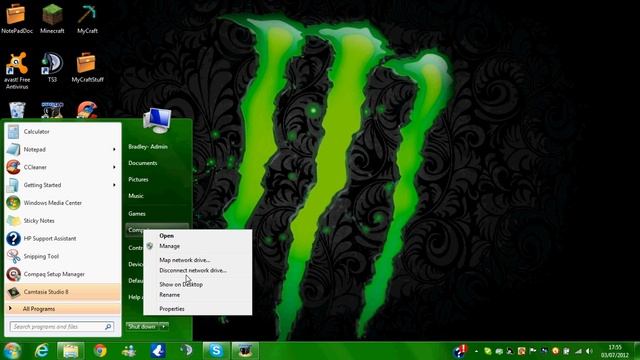Open Documents from the Start menu
The height and width of the screenshot is (360, 640).
142,163
